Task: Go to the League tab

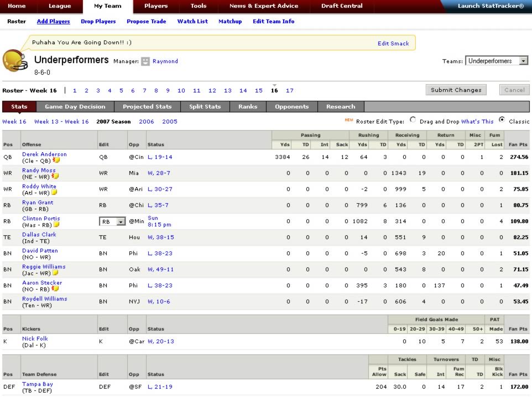Action: pos(60,6)
